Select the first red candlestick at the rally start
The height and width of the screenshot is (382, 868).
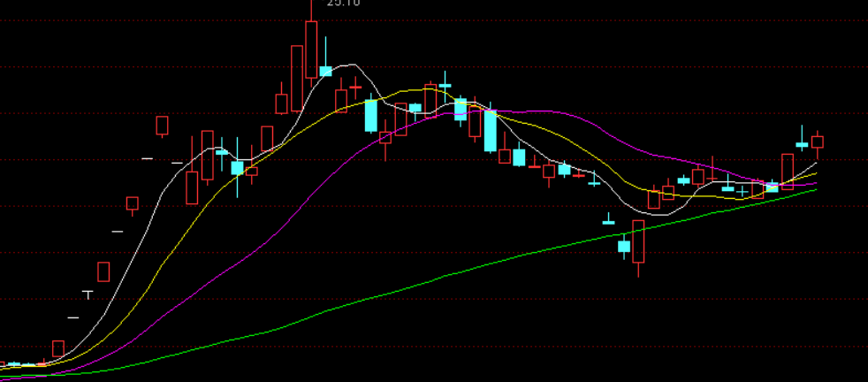click(58, 348)
